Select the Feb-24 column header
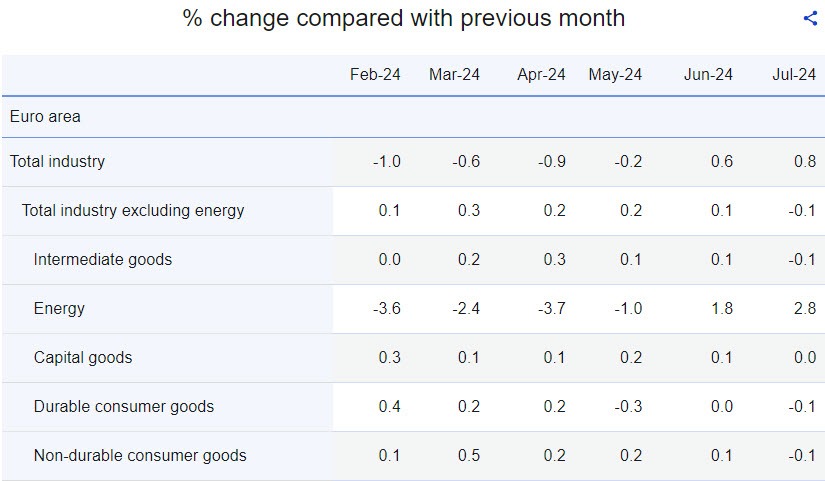825x481 pixels. click(375, 75)
